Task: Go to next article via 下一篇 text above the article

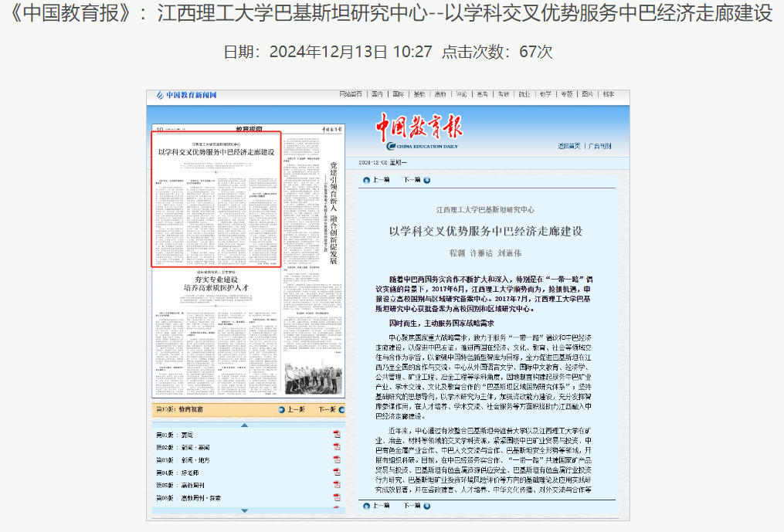Action: click(412, 179)
